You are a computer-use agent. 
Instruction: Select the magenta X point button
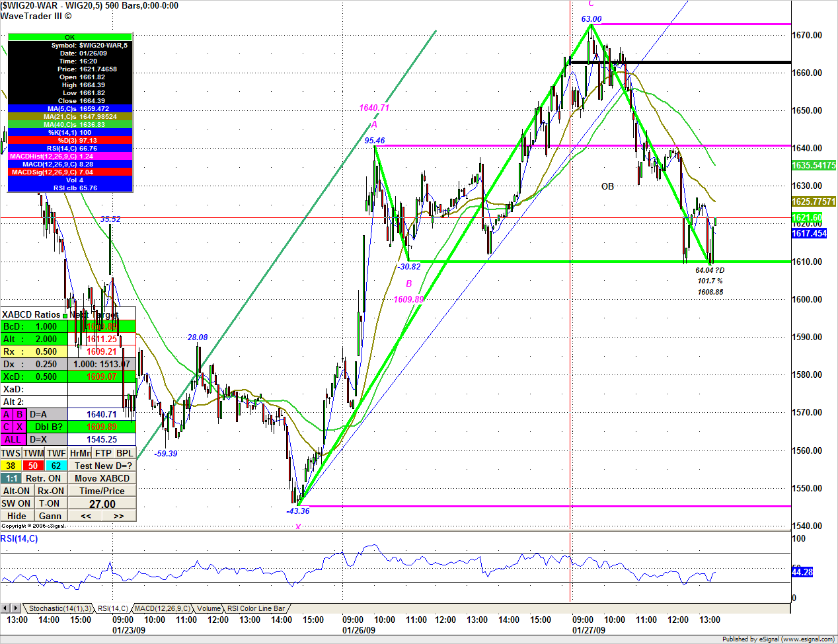pyautogui.click(x=20, y=427)
